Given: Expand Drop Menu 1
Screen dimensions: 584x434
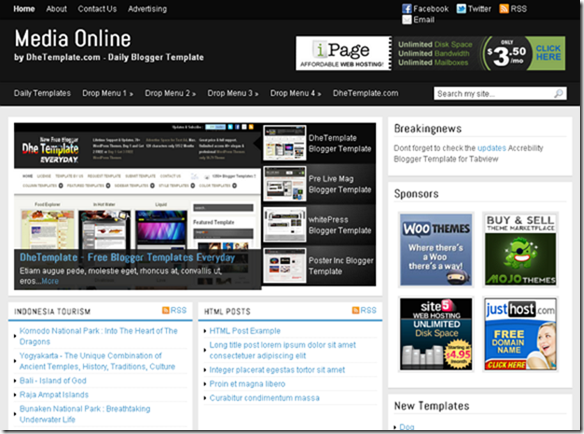Looking at the screenshot, I should pyautogui.click(x=108, y=93).
